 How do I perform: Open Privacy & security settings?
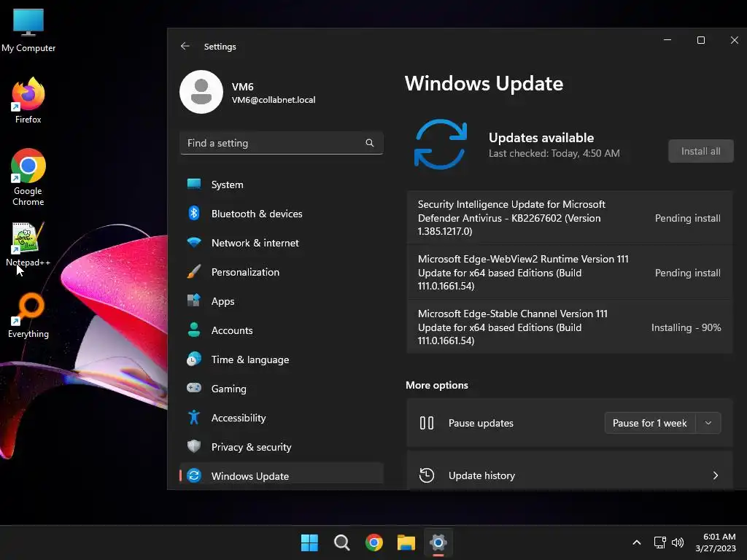pos(282,447)
